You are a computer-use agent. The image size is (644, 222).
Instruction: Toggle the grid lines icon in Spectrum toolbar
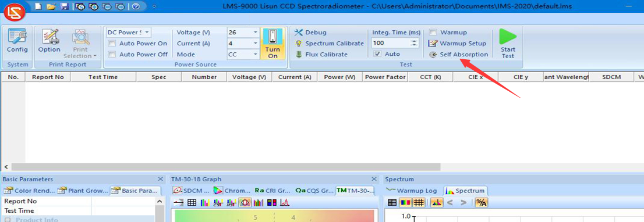click(x=419, y=202)
